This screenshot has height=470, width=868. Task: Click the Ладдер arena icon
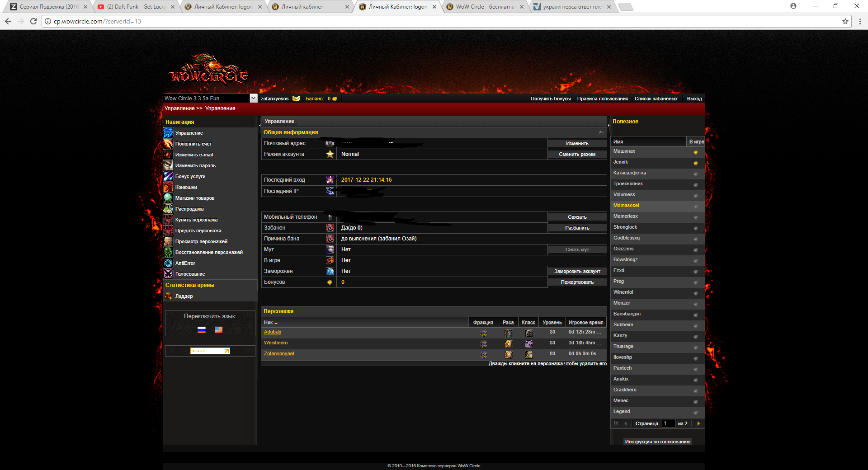click(168, 296)
